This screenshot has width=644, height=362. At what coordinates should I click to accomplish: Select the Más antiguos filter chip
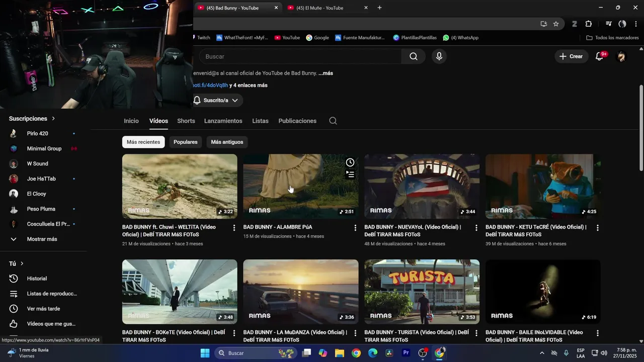(x=227, y=142)
